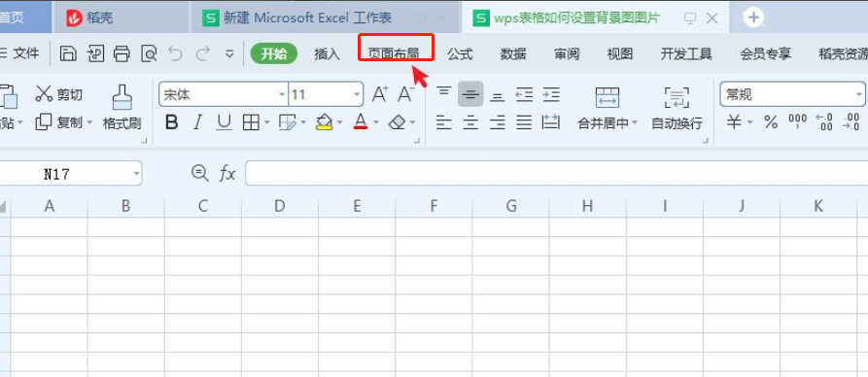Screen dimensions: 868x377
Task: Click the currency ￥ format icon
Action: (734, 122)
